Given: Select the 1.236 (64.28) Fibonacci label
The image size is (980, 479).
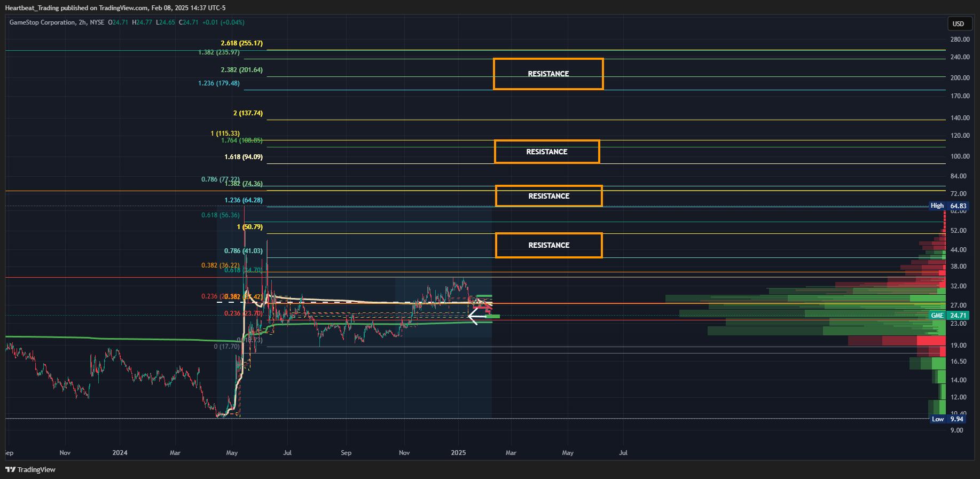Looking at the screenshot, I should [244, 200].
